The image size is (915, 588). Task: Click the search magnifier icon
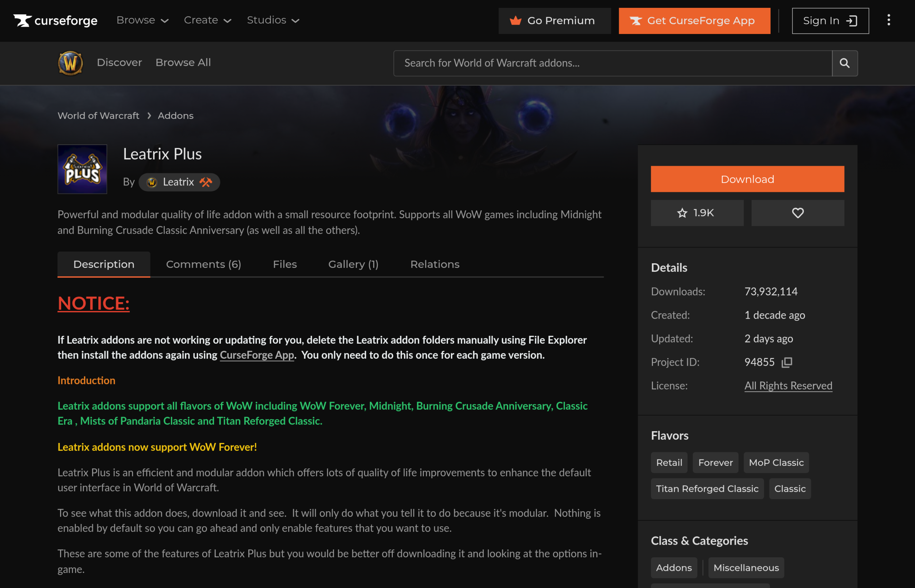click(845, 63)
